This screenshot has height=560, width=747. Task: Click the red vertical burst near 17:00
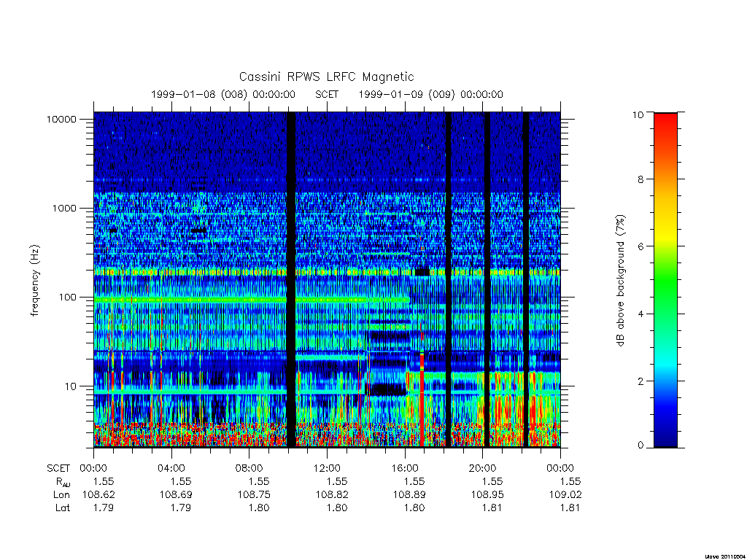click(x=422, y=399)
